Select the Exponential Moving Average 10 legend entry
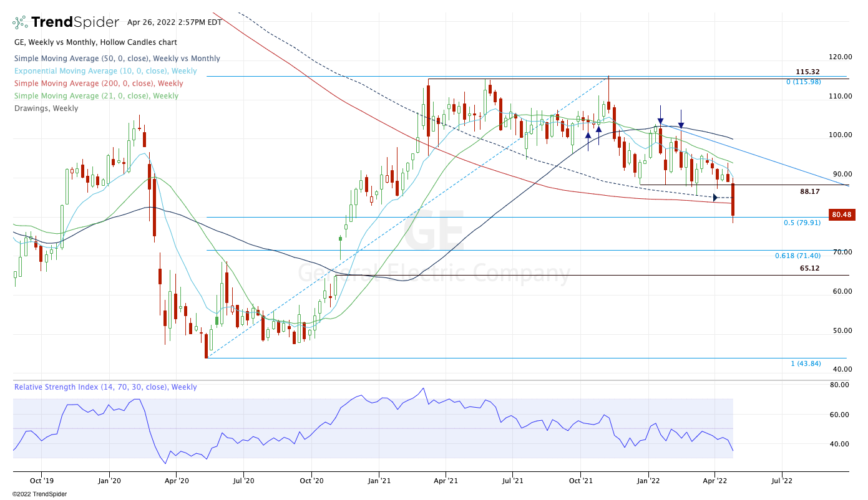 (105, 71)
